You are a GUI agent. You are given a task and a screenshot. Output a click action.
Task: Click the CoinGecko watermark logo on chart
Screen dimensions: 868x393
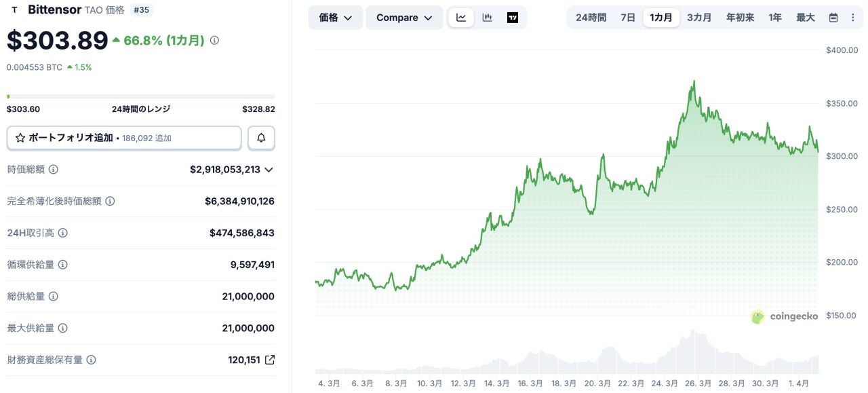pyautogui.click(x=785, y=316)
